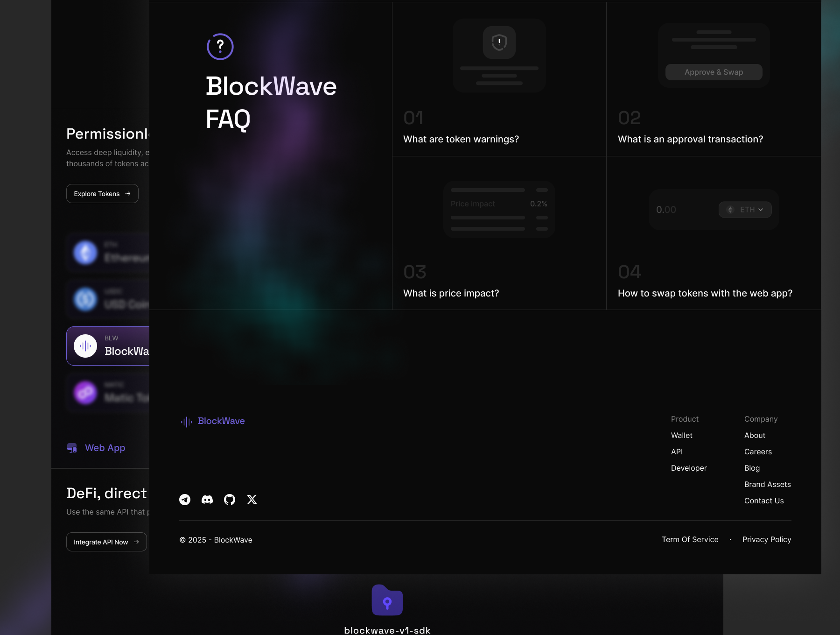Screen dimensions: 840x635
Task: Open the X (Twitter) social link
Action: [252, 500]
